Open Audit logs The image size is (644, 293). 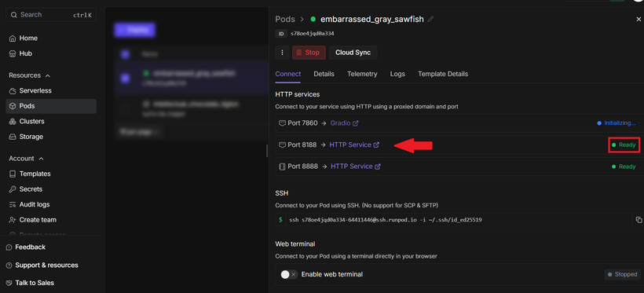coord(35,204)
